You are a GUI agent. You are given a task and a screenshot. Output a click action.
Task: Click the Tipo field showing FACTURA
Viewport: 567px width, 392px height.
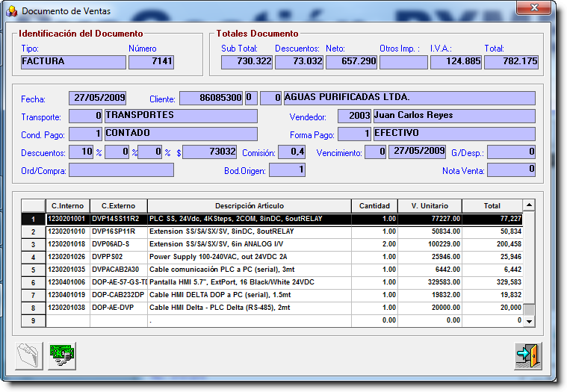(x=73, y=62)
